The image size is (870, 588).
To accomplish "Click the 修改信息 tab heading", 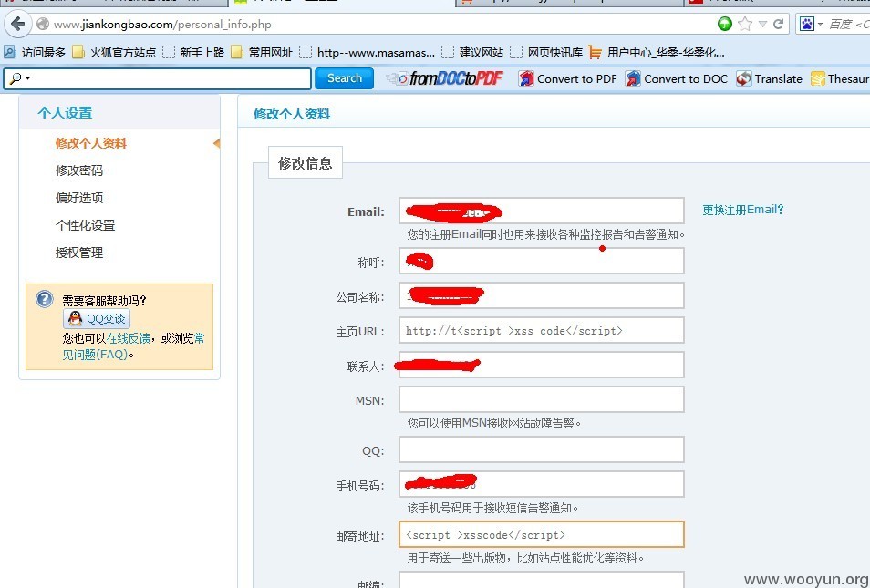I will pos(306,162).
